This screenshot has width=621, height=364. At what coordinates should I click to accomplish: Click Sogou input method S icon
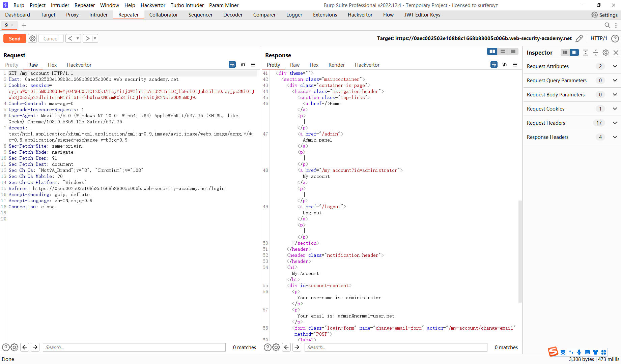[553, 352]
